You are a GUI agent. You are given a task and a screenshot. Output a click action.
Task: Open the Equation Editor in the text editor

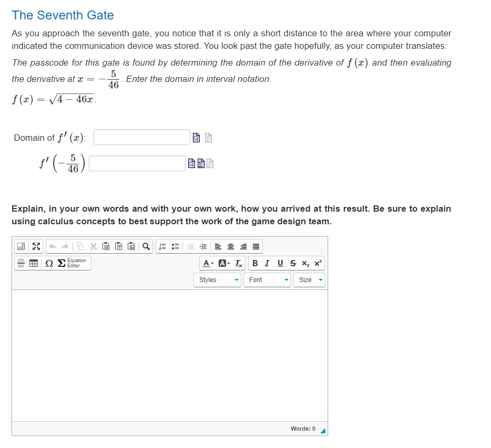pos(75,263)
